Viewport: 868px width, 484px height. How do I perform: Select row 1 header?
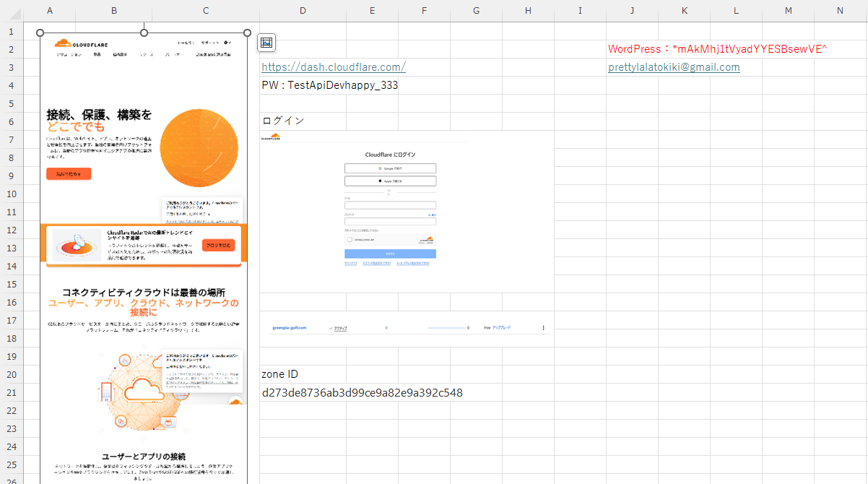click(11, 31)
